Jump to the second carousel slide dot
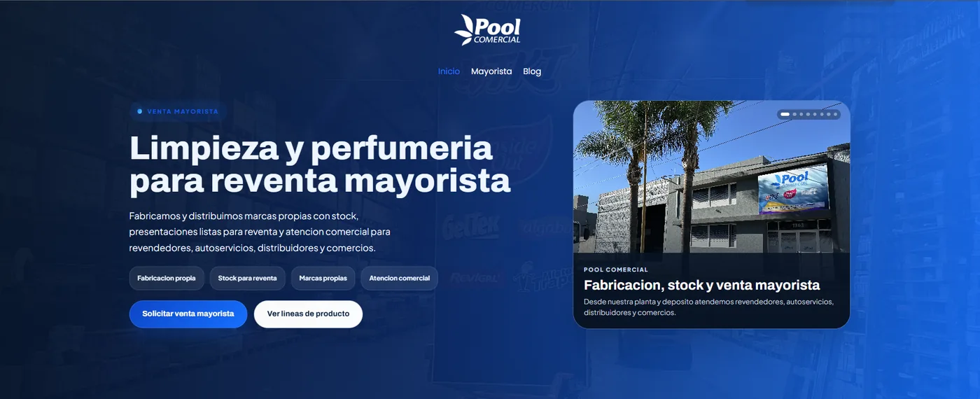980x399 pixels. 794,114
